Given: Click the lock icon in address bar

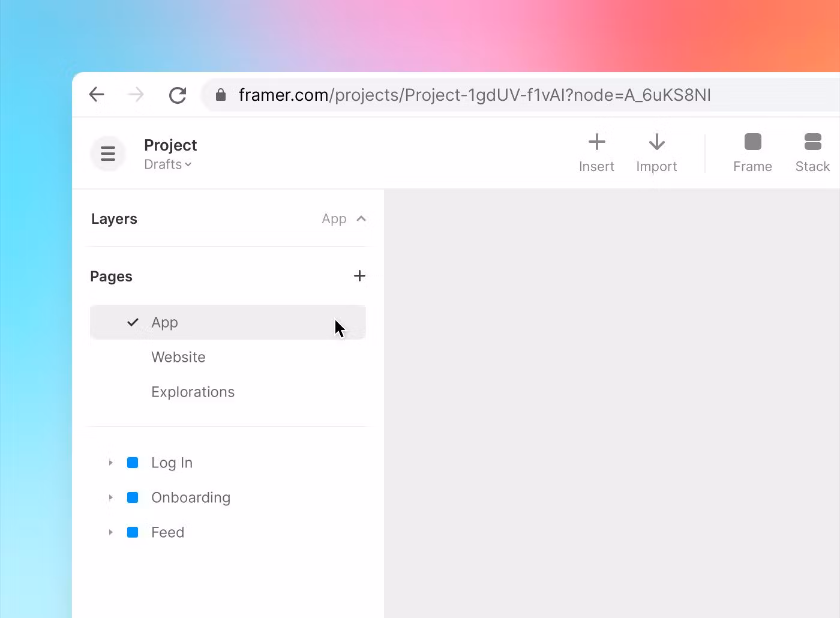Looking at the screenshot, I should click(x=221, y=95).
